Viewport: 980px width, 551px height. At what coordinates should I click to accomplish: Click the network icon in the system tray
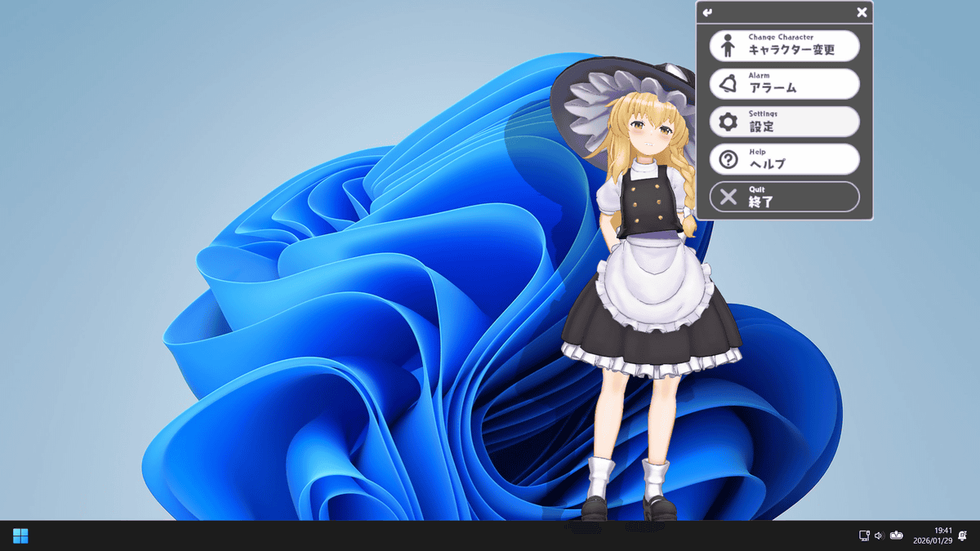pyautogui.click(x=864, y=535)
